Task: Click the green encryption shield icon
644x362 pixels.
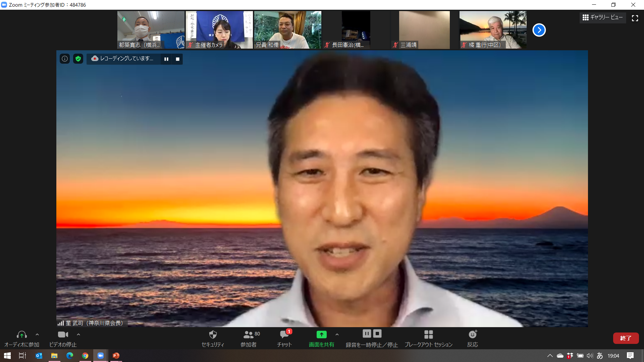Action: click(x=78, y=59)
